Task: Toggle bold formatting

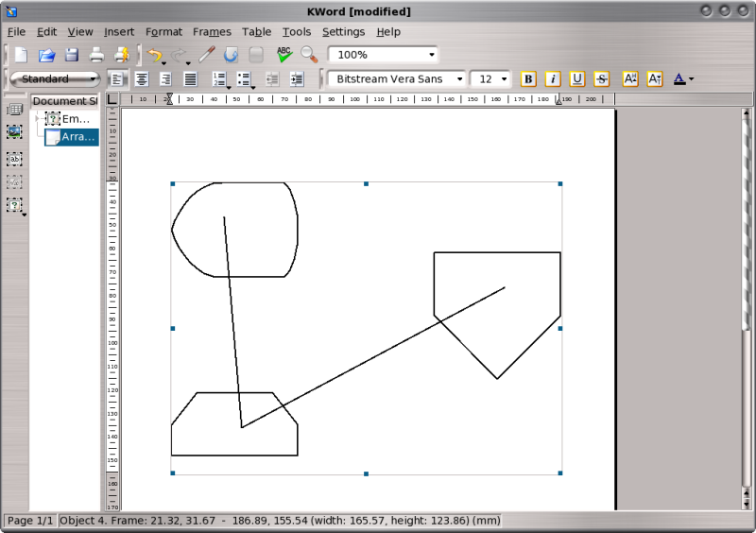Action: pos(528,78)
